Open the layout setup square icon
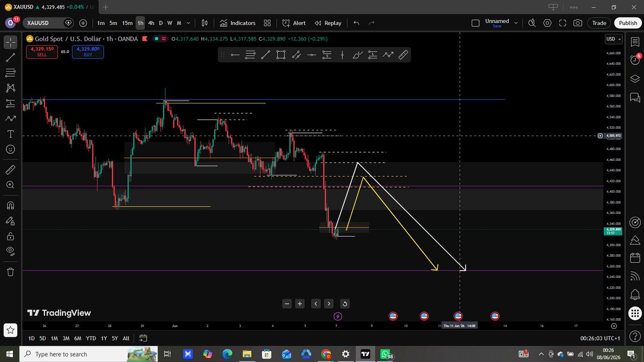The image size is (644, 362). [x=475, y=23]
